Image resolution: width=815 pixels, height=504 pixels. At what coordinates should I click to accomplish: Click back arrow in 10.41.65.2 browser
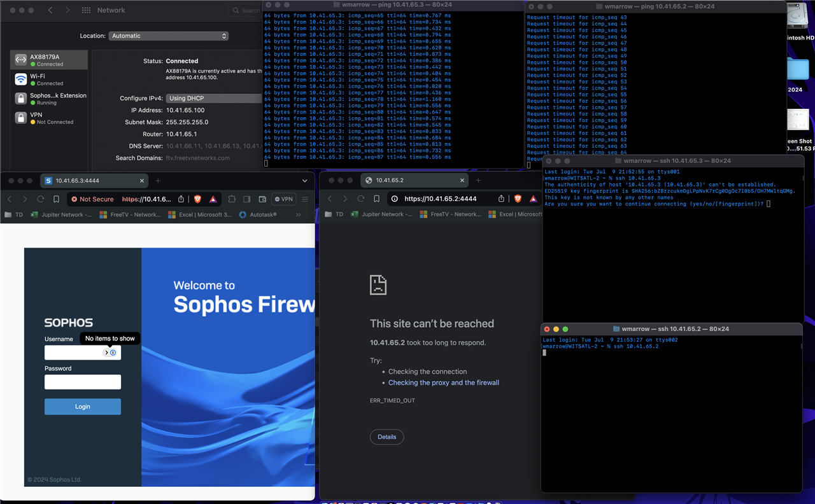[x=330, y=199]
